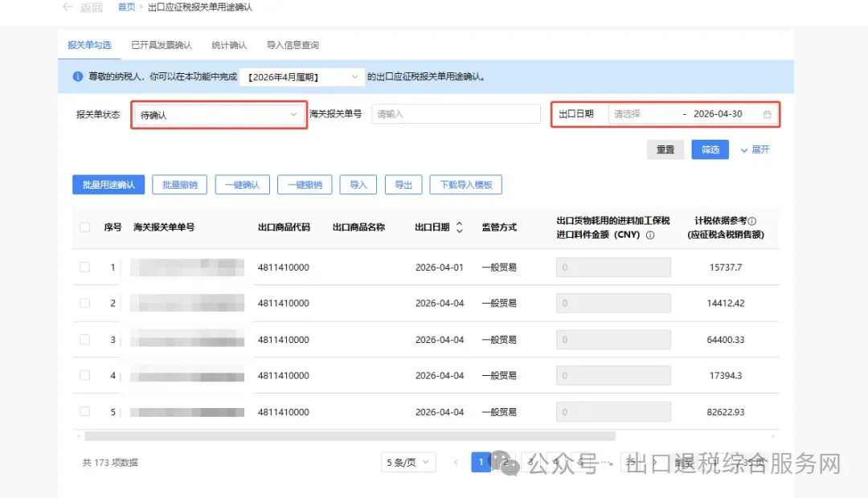
Task: Sort the table by 出口日期 column arrows
Action: pos(460,227)
